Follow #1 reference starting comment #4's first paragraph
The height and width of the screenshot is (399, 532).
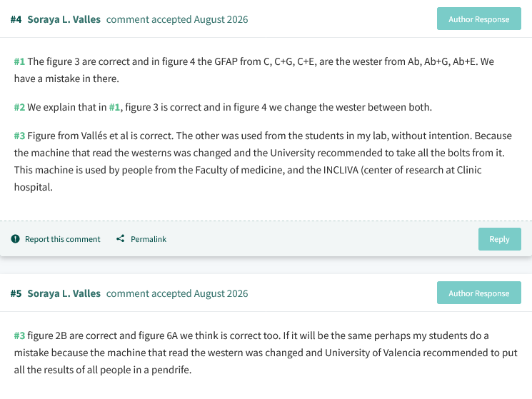tap(19, 61)
